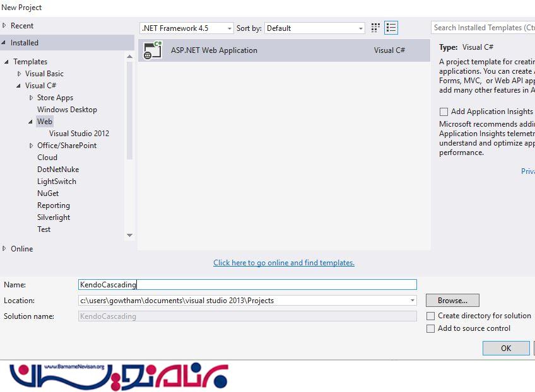535x392 pixels.
Task: Switch to medium icons list view
Action: (x=391, y=28)
